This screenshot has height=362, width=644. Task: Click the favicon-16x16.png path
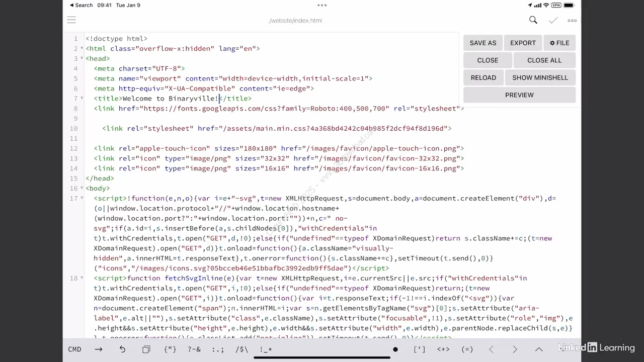pos(388,168)
